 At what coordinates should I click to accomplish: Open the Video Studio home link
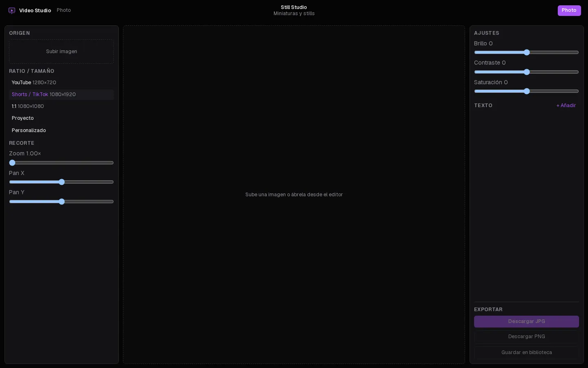29,11
